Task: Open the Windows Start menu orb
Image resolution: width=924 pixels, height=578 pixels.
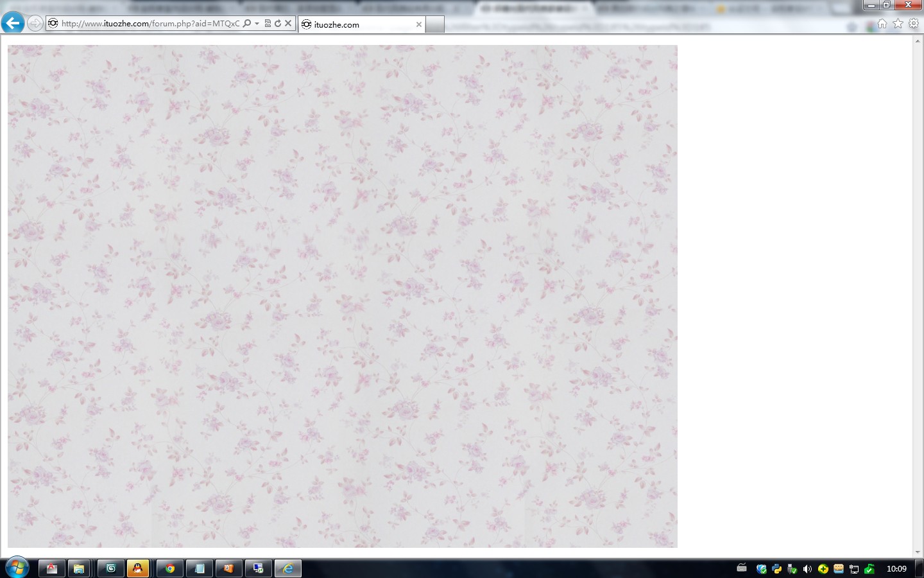Action: pyautogui.click(x=16, y=568)
